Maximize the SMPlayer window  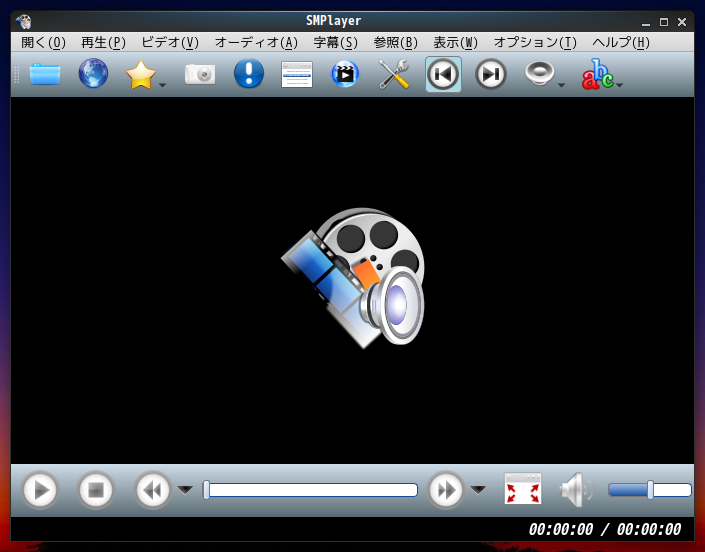click(x=664, y=22)
